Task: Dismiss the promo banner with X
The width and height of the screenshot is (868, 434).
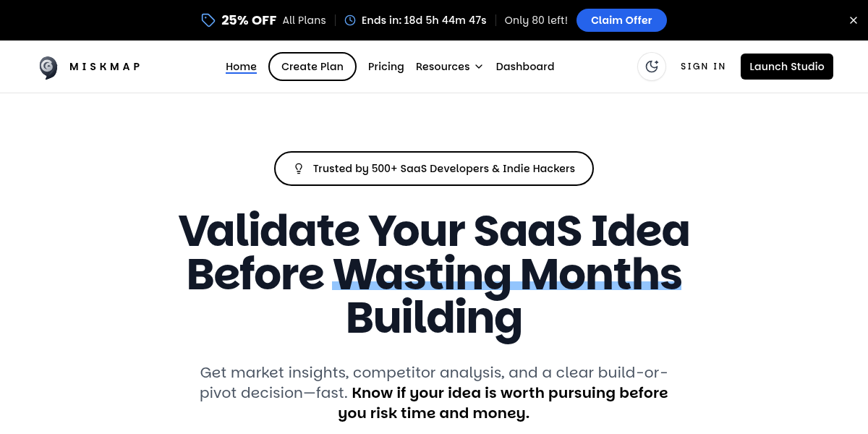Action: point(853,20)
